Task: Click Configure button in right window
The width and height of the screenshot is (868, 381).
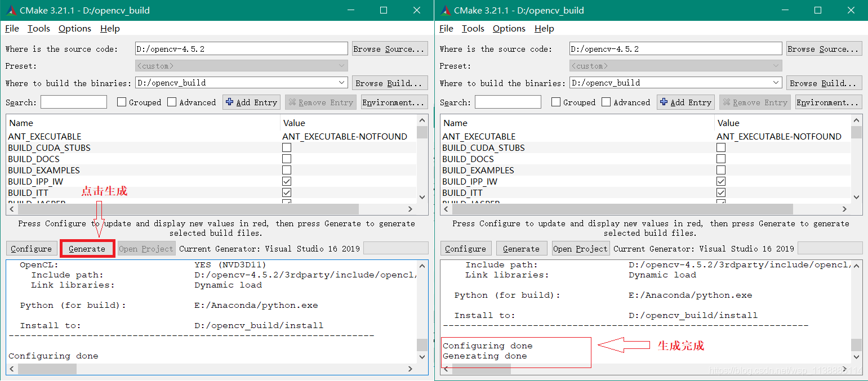Action: (465, 249)
